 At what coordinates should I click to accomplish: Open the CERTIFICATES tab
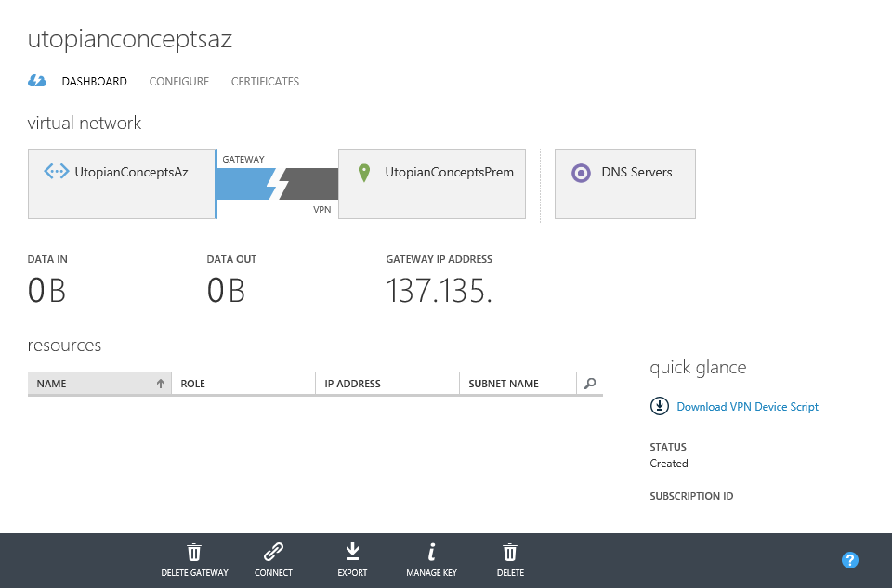pos(265,82)
